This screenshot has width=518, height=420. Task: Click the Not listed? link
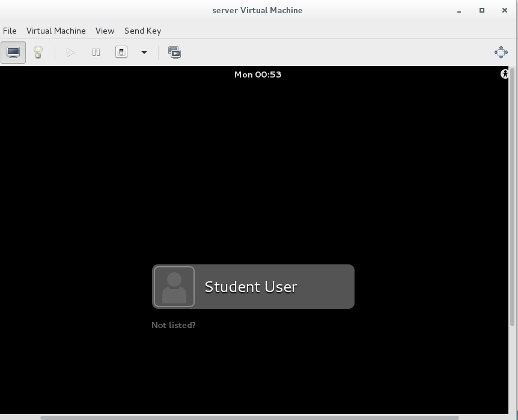tap(173, 325)
